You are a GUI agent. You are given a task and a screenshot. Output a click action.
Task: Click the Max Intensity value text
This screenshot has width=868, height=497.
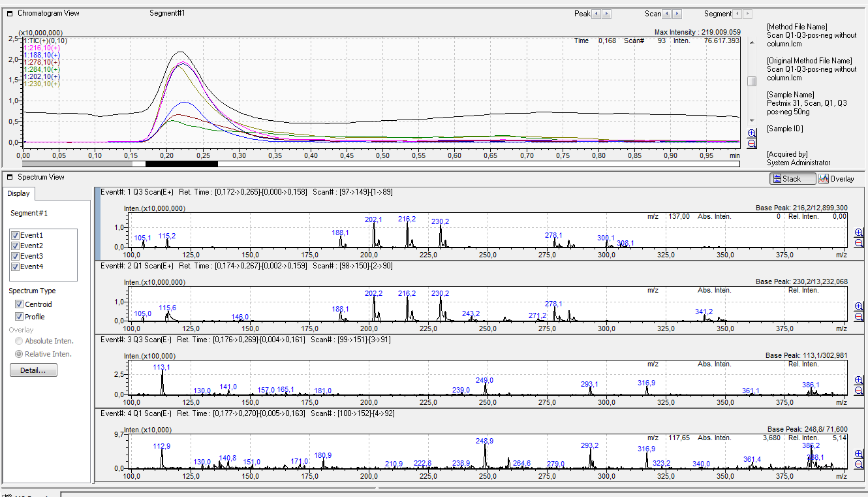coord(698,32)
